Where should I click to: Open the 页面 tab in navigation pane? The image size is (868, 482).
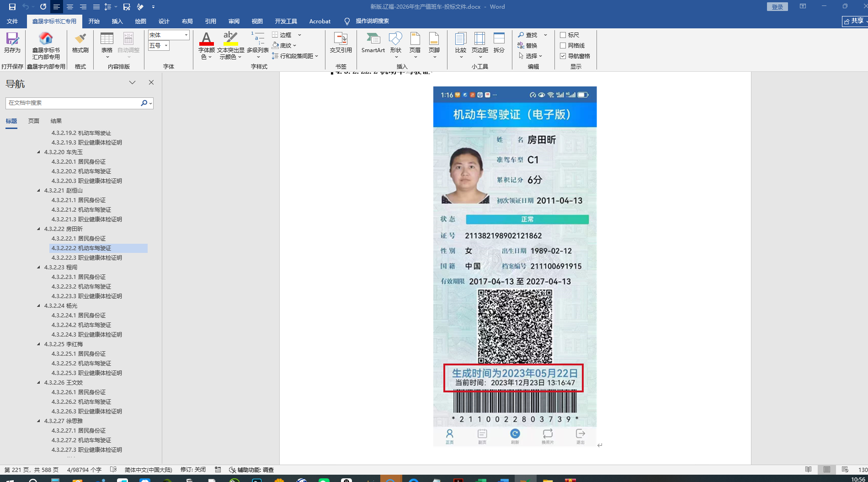(x=34, y=121)
